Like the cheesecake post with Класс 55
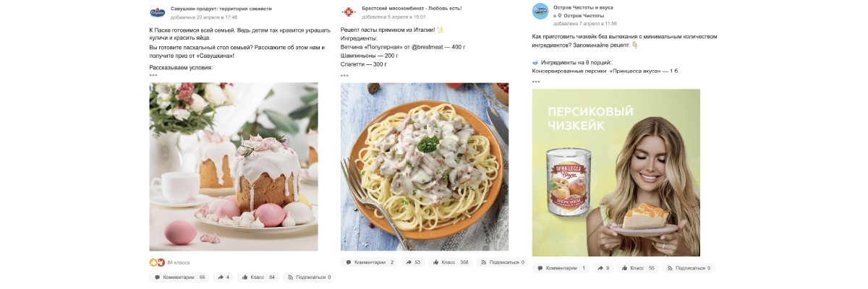 pyautogui.click(x=638, y=268)
